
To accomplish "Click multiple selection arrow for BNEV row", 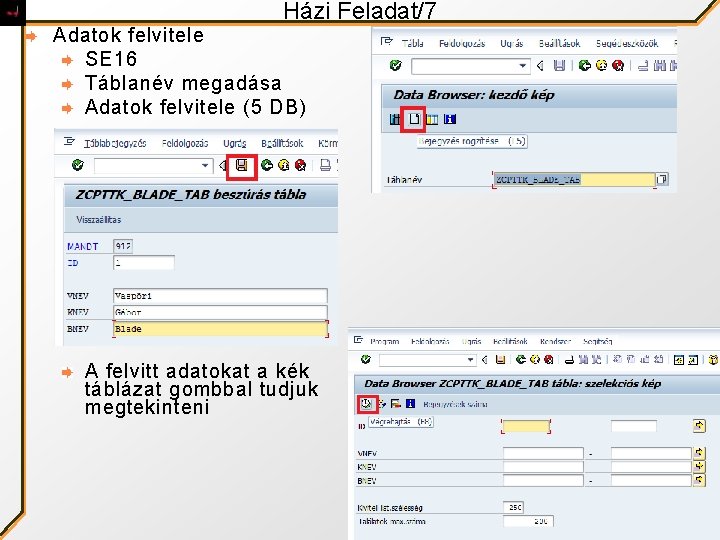I will pyautogui.click(x=699, y=480).
